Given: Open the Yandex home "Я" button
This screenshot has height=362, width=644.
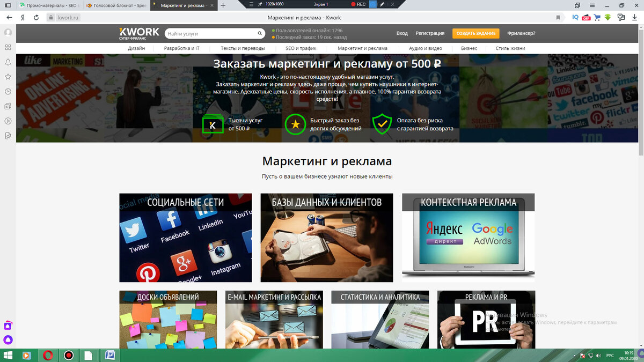Looking at the screenshot, I should point(23,17).
